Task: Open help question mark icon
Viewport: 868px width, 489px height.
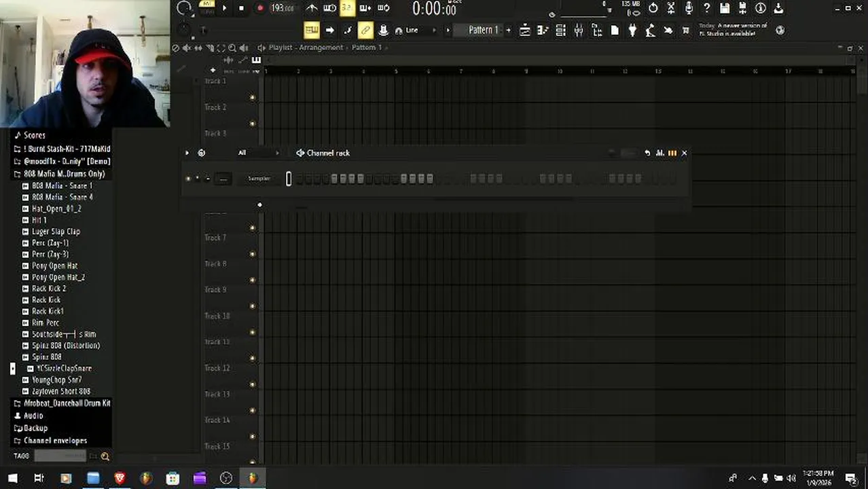Action: pyautogui.click(x=707, y=8)
